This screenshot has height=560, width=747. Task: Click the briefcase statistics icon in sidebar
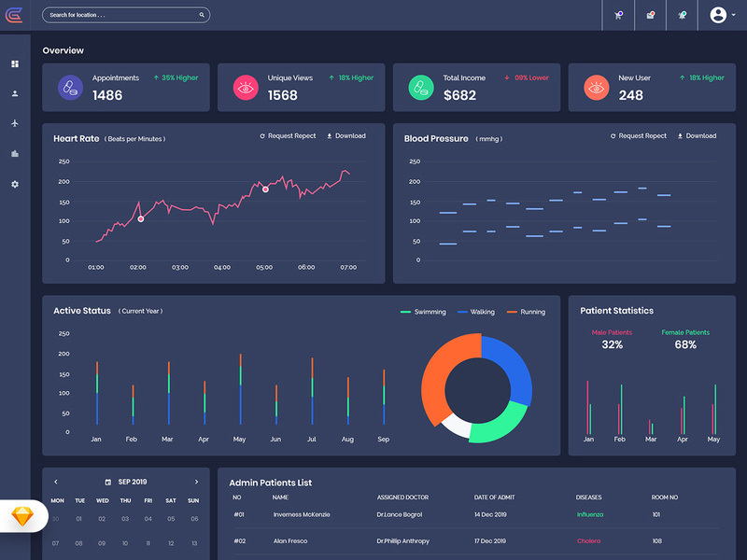[13, 153]
